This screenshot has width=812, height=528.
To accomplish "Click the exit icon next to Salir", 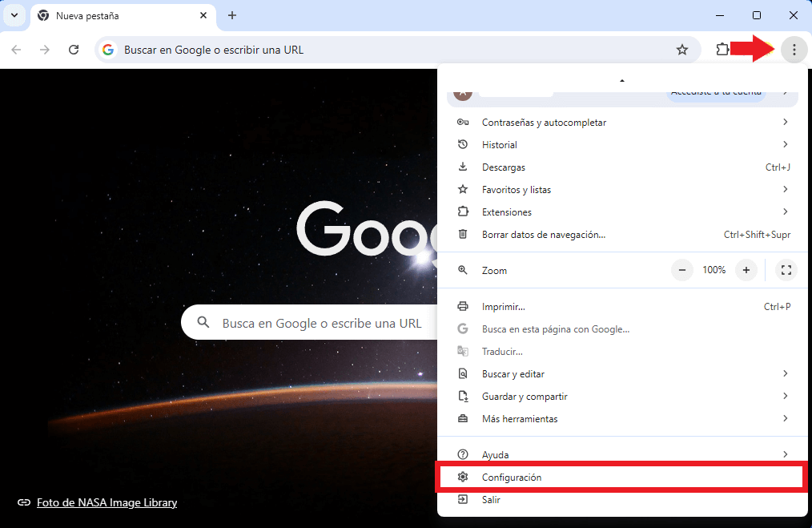I will coord(462,499).
